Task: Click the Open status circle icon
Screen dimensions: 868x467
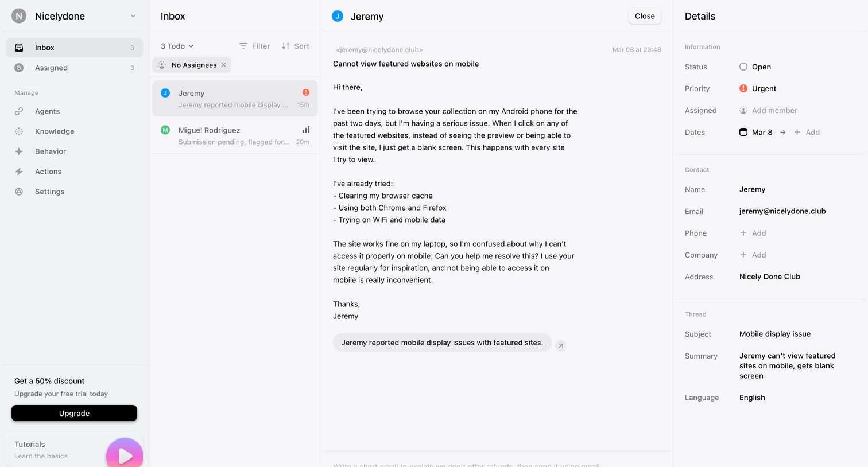Action: pyautogui.click(x=743, y=67)
